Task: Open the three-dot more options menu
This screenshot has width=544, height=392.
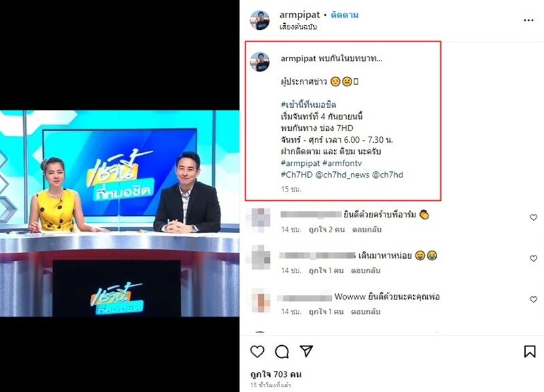Action: (x=528, y=20)
